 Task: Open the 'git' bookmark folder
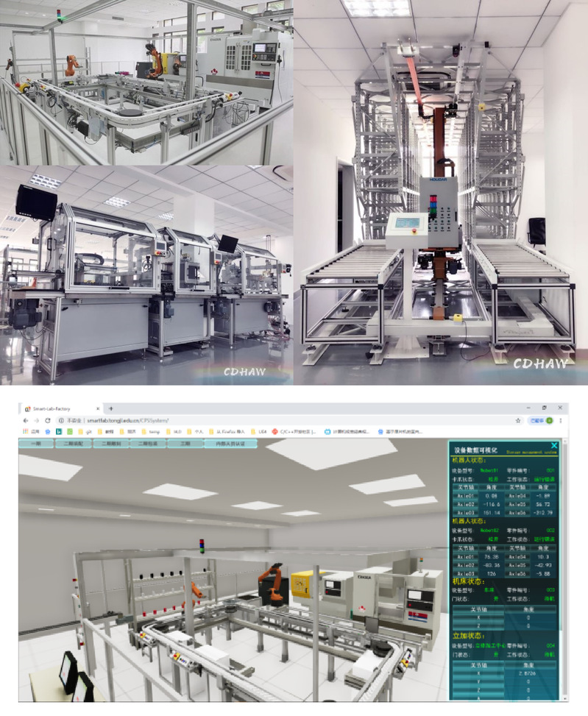85,431
